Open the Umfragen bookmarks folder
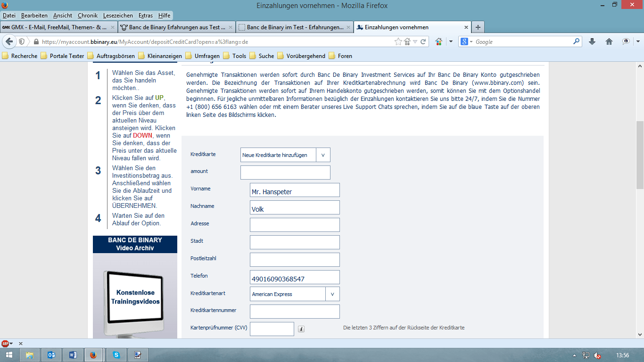 pos(202,56)
